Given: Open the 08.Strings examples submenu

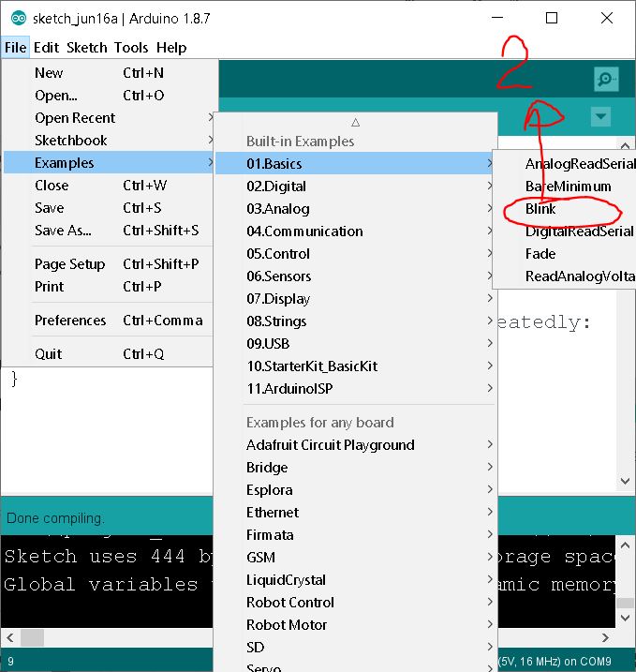Looking at the screenshot, I should tap(356, 321).
